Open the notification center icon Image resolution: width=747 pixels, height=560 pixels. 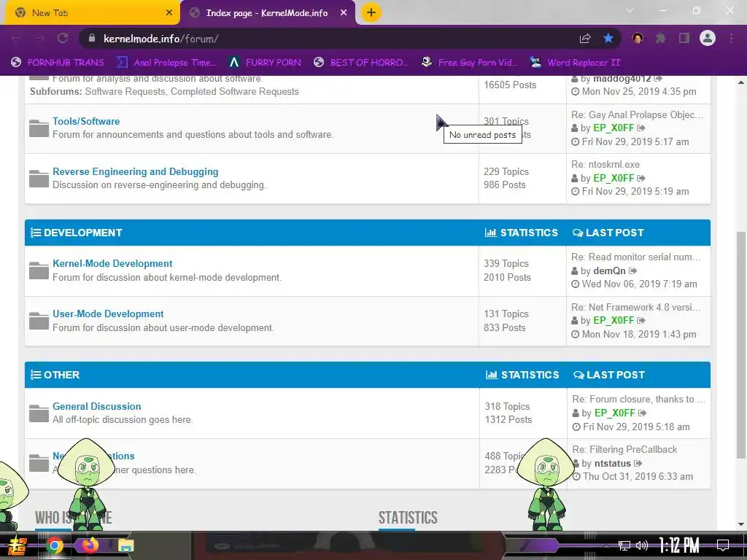coord(723,545)
